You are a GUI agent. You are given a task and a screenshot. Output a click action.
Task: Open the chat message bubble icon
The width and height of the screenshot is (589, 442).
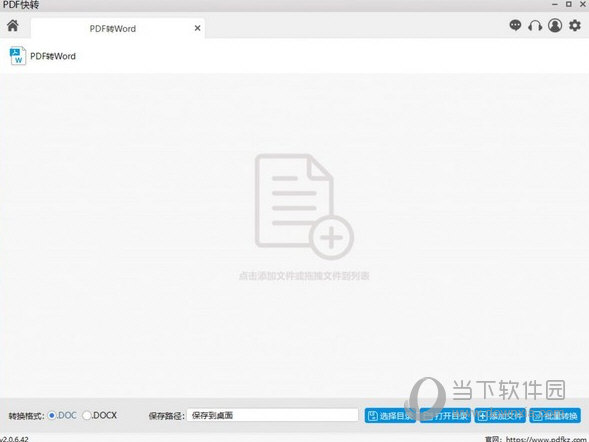[515, 26]
